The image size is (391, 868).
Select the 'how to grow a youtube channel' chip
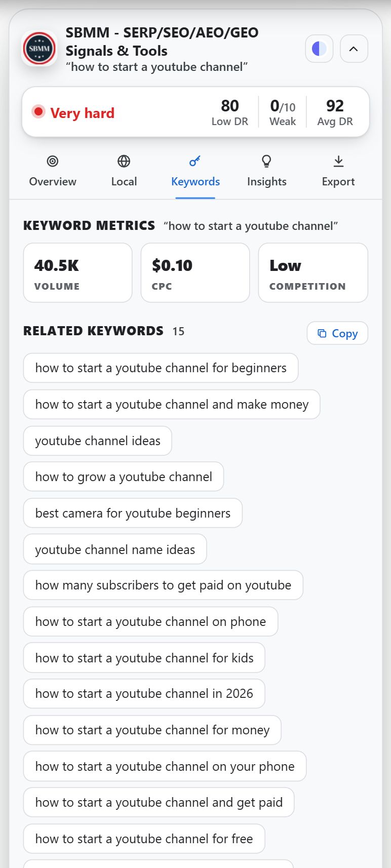tap(124, 477)
